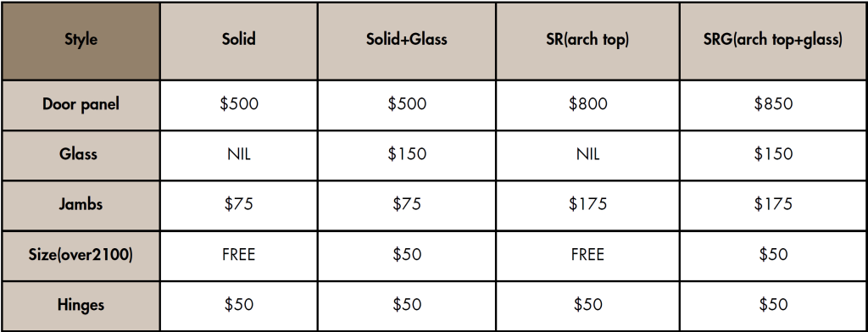Select the $175 jambs price under SR
The width and height of the screenshot is (868, 332).
[x=587, y=204]
